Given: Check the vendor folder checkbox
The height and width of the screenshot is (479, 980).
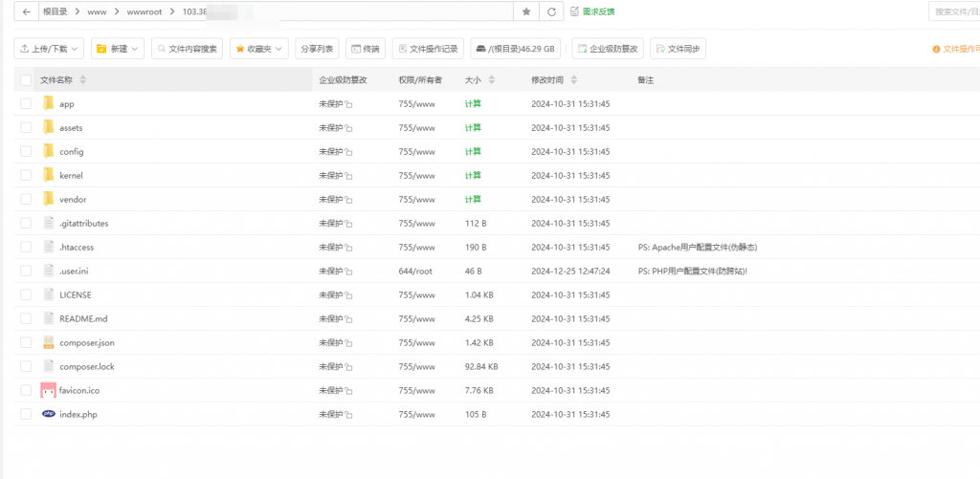Looking at the screenshot, I should pyautogui.click(x=26, y=199).
